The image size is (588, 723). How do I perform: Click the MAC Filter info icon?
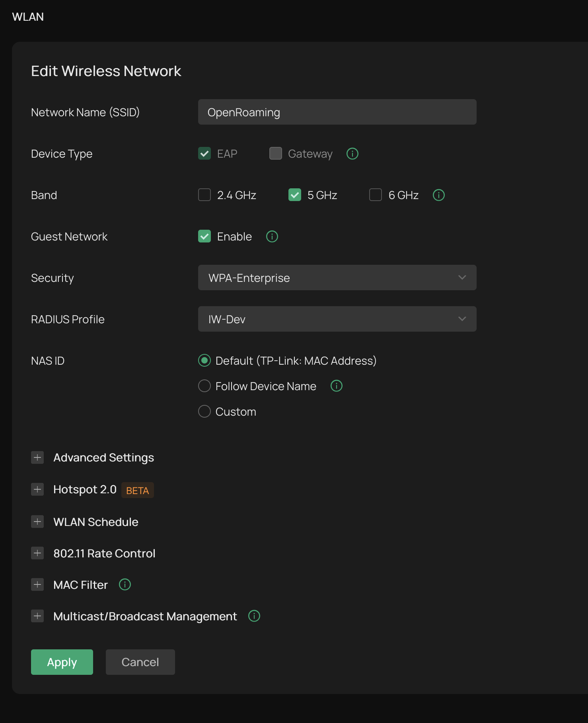tap(125, 584)
